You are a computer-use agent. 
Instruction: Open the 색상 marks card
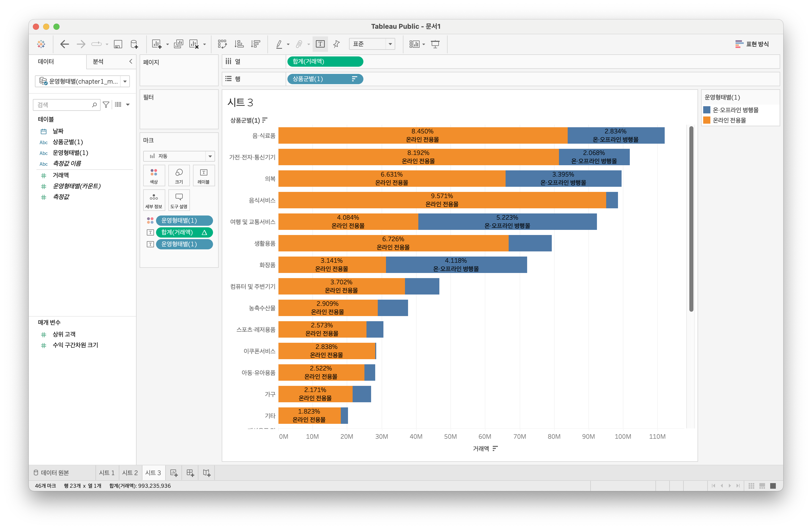point(154,175)
